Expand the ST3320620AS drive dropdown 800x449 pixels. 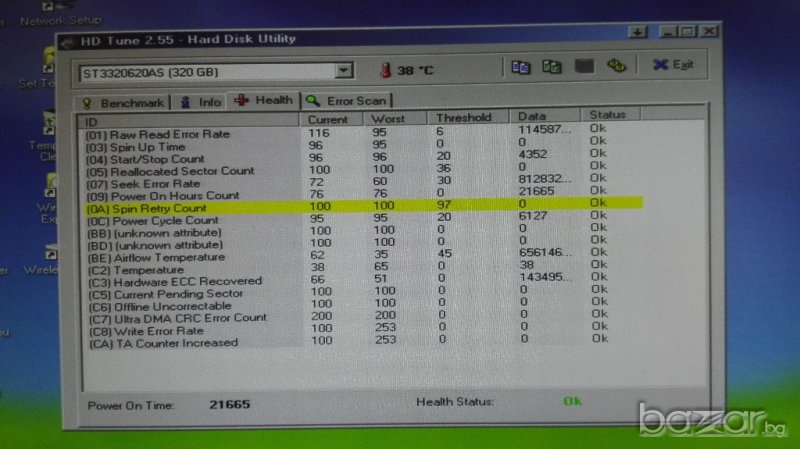[344, 71]
